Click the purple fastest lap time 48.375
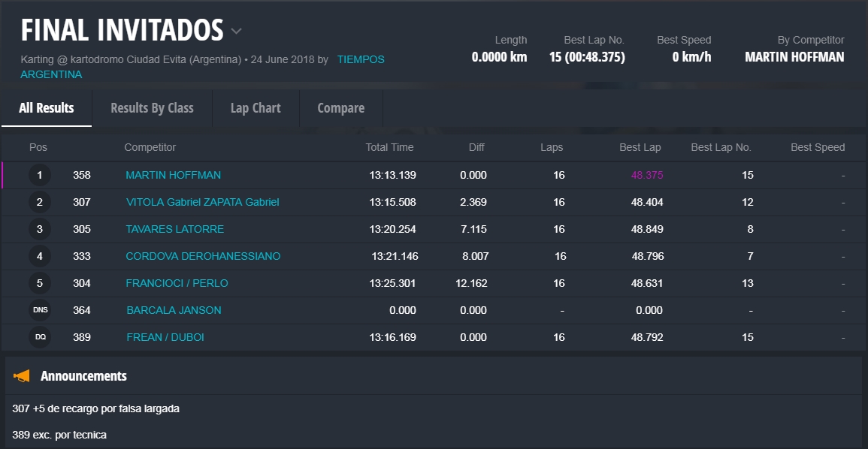The height and width of the screenshot is (449, 868). 646,175
